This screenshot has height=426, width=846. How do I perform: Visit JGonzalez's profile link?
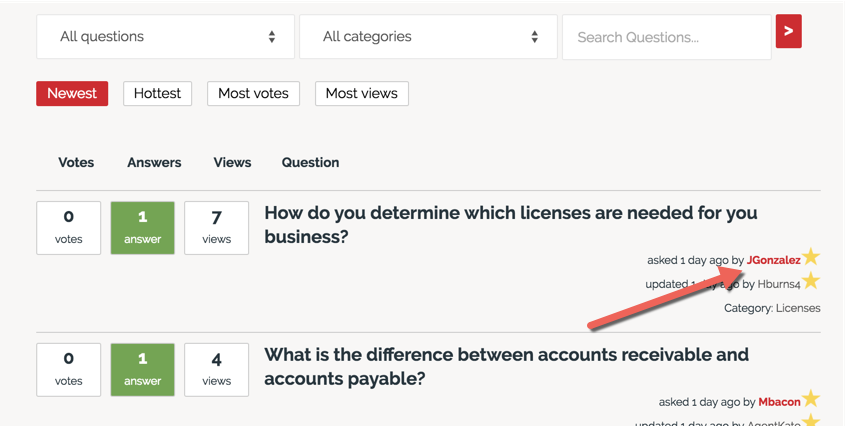tap(773, 260)
